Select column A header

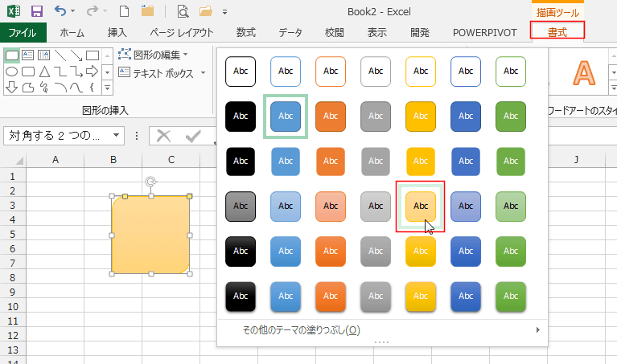(x=56, y=160)
